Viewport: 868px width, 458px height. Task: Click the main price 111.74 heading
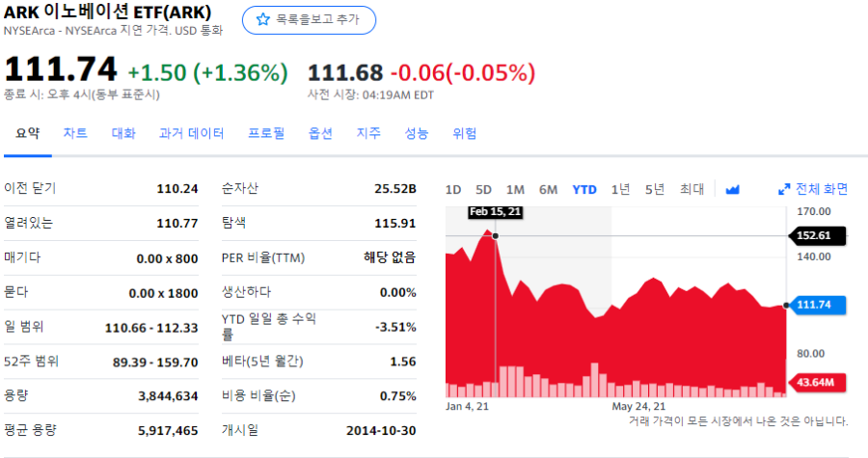(61, 69)
